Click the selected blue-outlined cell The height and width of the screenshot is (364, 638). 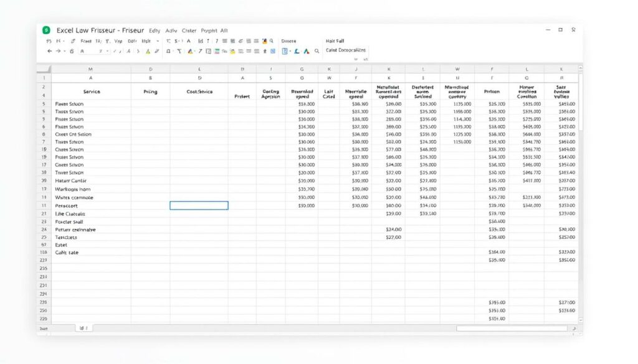coord(199,205)
